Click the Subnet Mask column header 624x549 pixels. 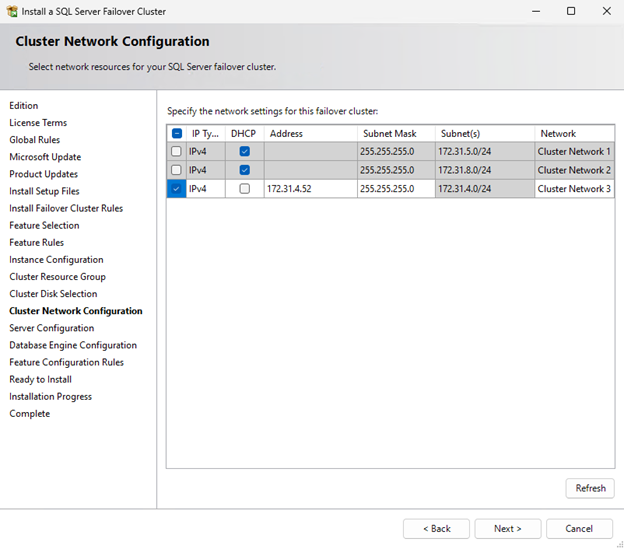click(x=396, y=133)
